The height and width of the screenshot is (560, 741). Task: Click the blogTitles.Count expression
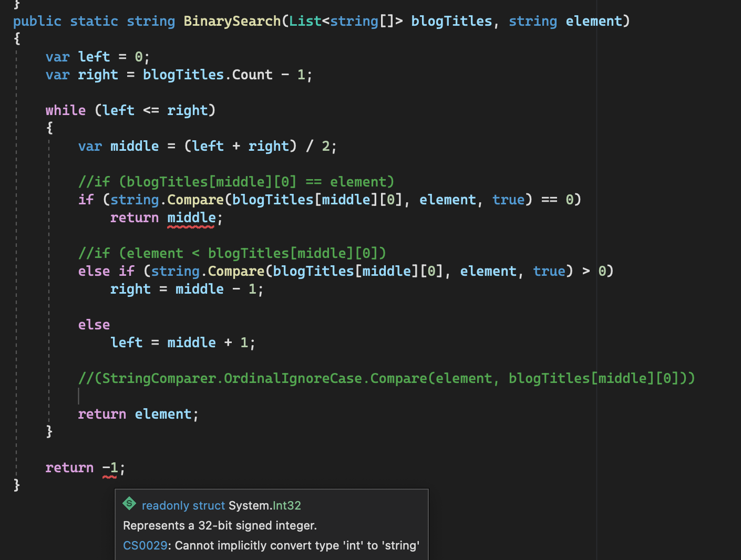click(x=207, y=74)
